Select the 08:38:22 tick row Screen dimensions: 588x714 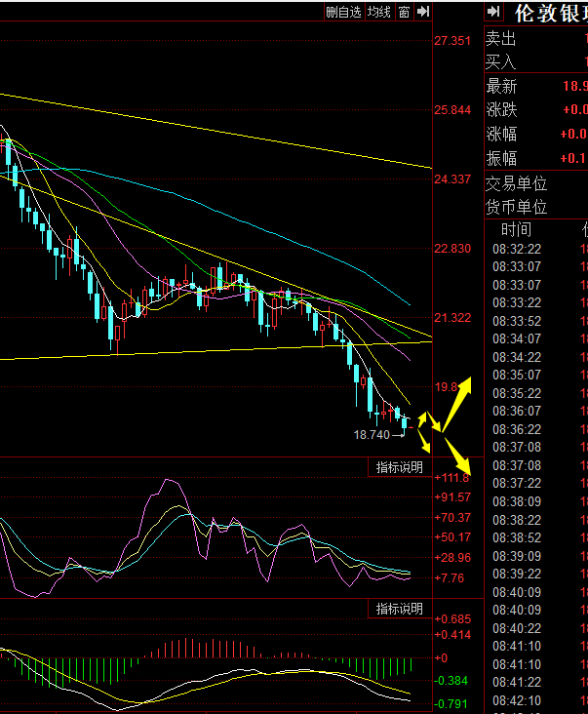(x=536, y=520)
